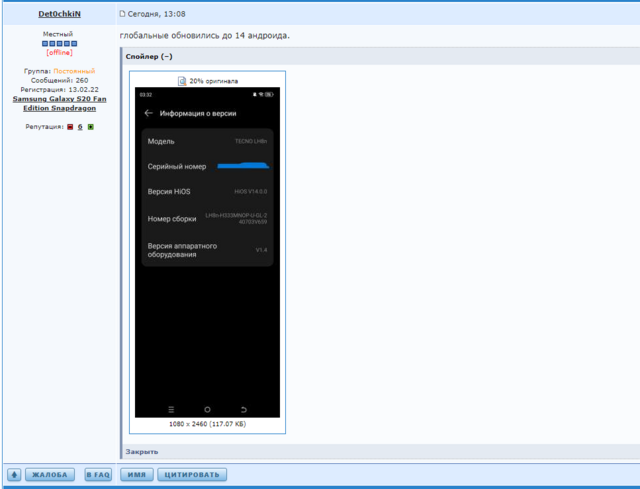Click the phone's recent apps icon
This screenshot has width=640, height=489.
[x=171, y=410]
